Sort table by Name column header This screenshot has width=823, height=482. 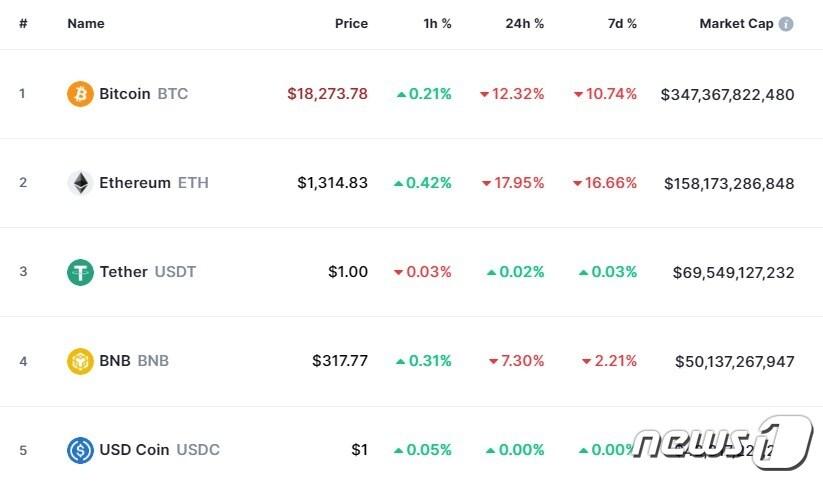click(86, 24)
